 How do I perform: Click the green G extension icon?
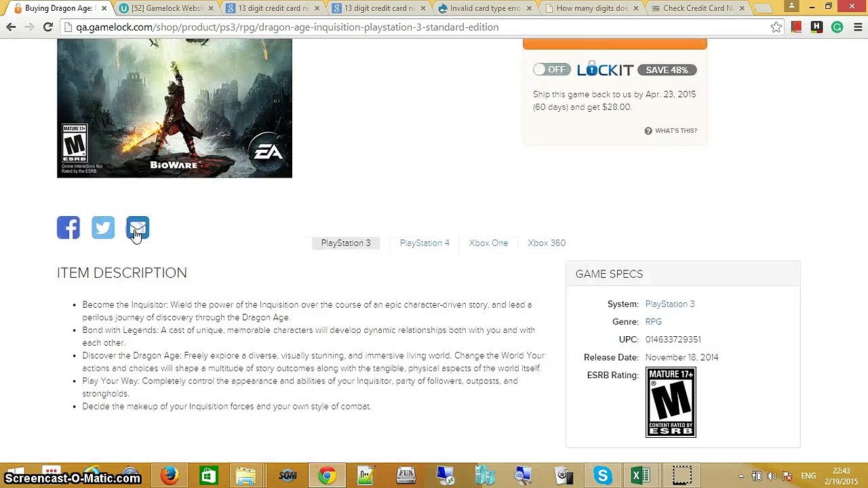coord(837,27)
